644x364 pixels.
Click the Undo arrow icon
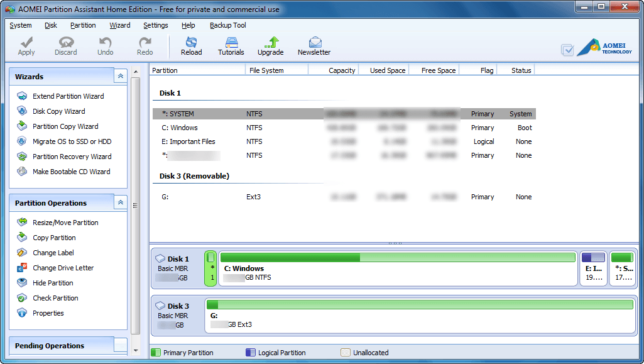105,42
